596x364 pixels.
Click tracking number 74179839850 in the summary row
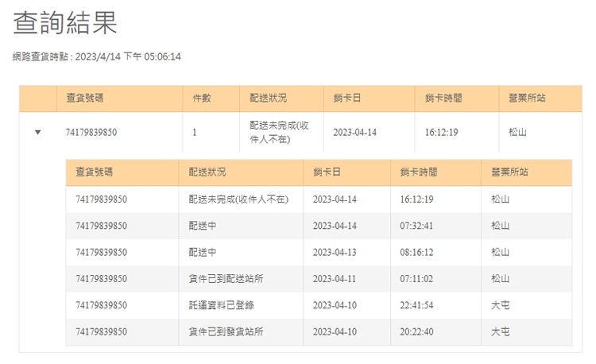coord(91,132)
